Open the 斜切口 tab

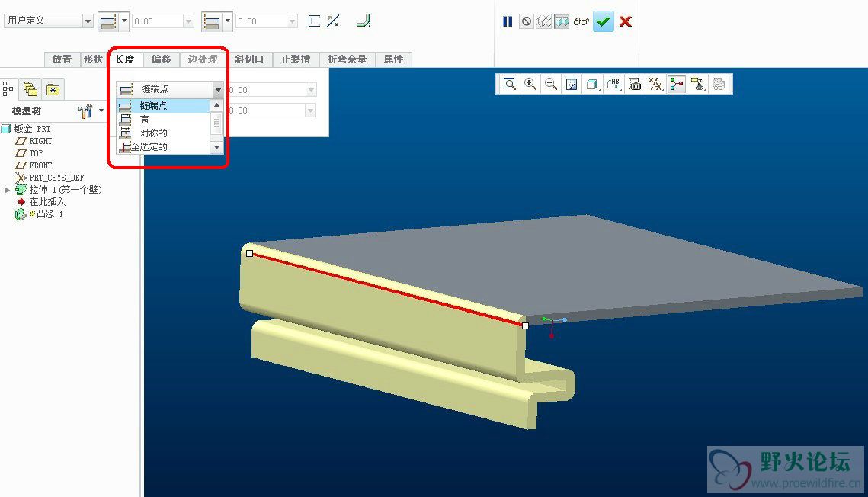[x=249, y=59]
